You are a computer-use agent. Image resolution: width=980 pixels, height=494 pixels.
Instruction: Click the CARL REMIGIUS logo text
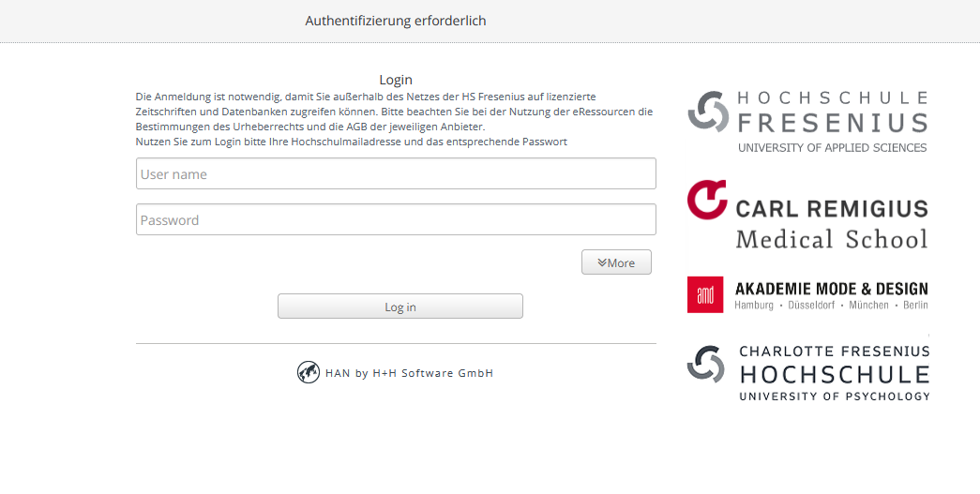pyautogui.click(x=832, y=208)
